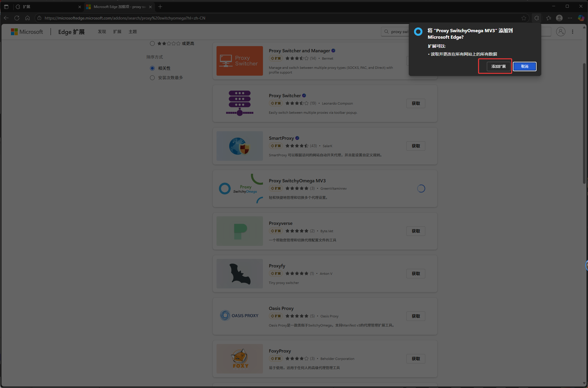This screenshot has width=588, height=388.
Task: Open the 主题 navigation item
Action: [x=133, y=32]
